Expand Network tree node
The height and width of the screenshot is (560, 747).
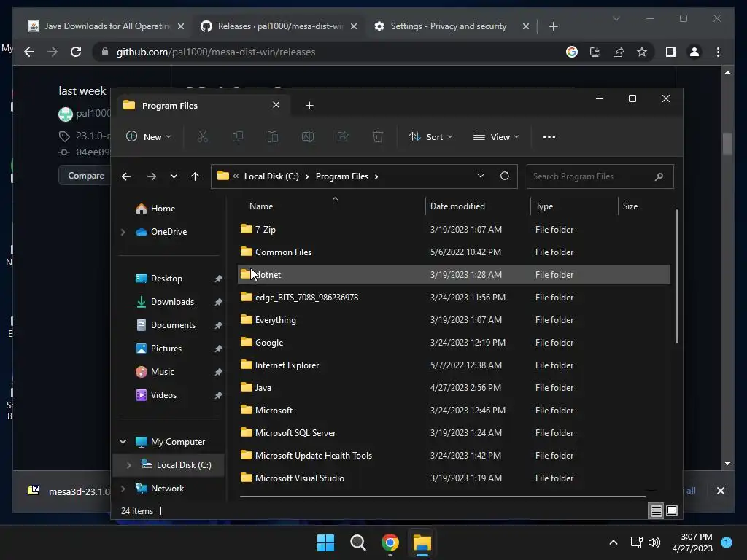[123, 489]
